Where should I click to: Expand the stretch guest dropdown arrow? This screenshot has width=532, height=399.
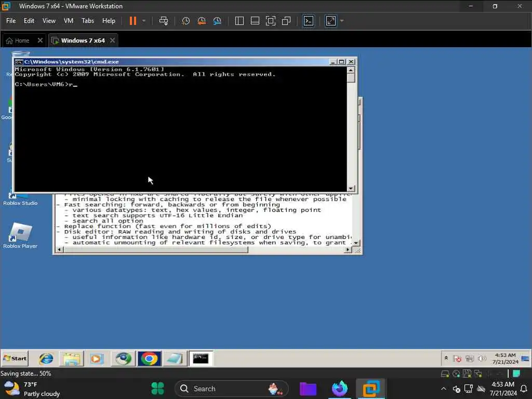(x=342, y=21)
